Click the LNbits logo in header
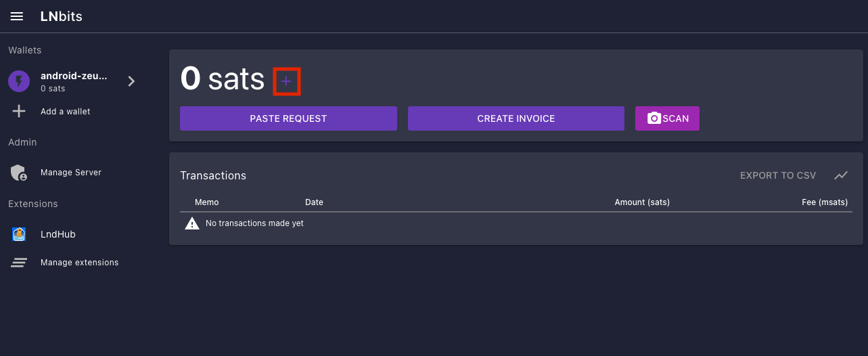868x356 pixels. click(x=61, y=16)
